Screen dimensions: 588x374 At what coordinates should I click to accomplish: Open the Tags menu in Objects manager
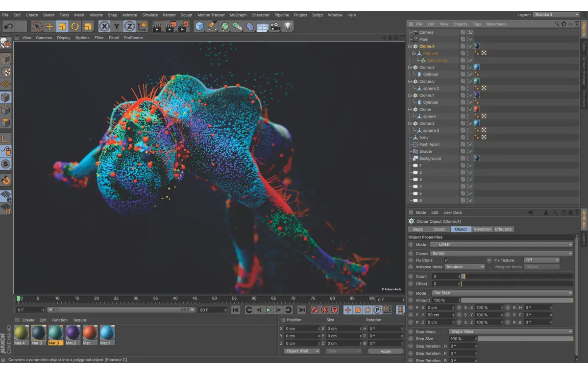[477, 24]
